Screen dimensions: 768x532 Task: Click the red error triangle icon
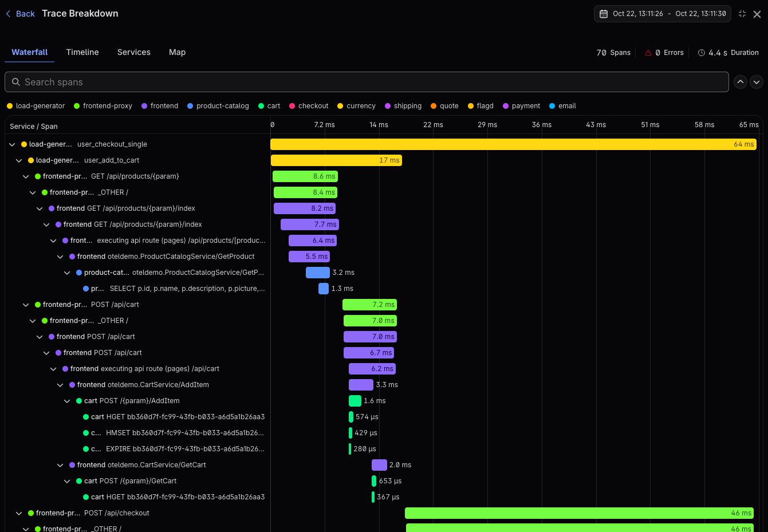(x=648, y=53)
